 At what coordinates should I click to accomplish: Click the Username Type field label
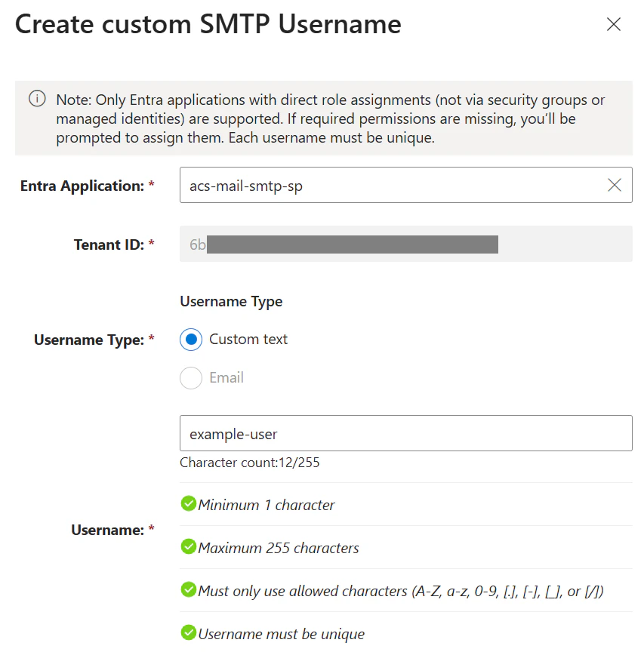click(x=89, y=340)
